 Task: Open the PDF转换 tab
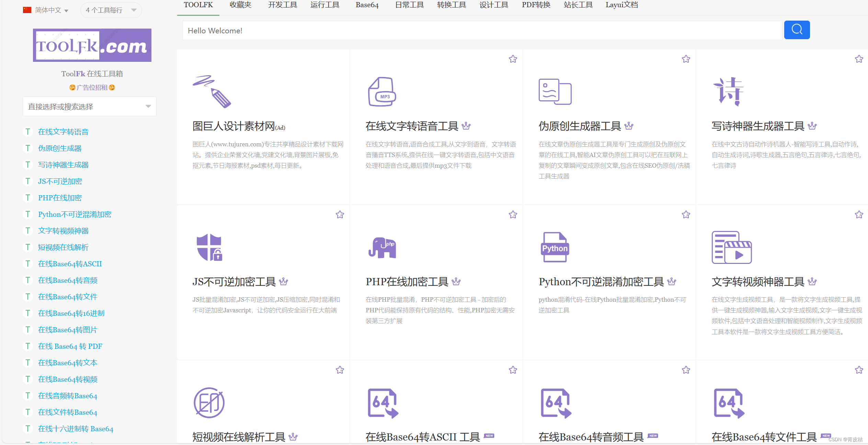pyautogui.click(x=536, y=5)
